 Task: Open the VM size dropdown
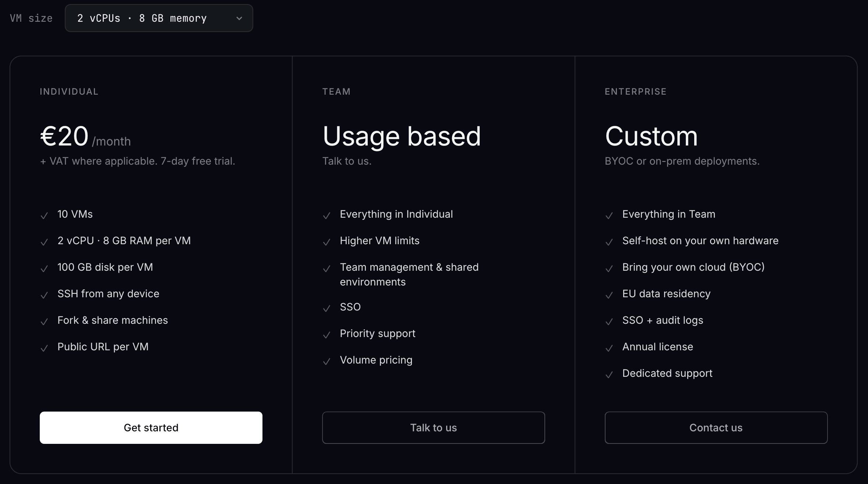(159, 18)
